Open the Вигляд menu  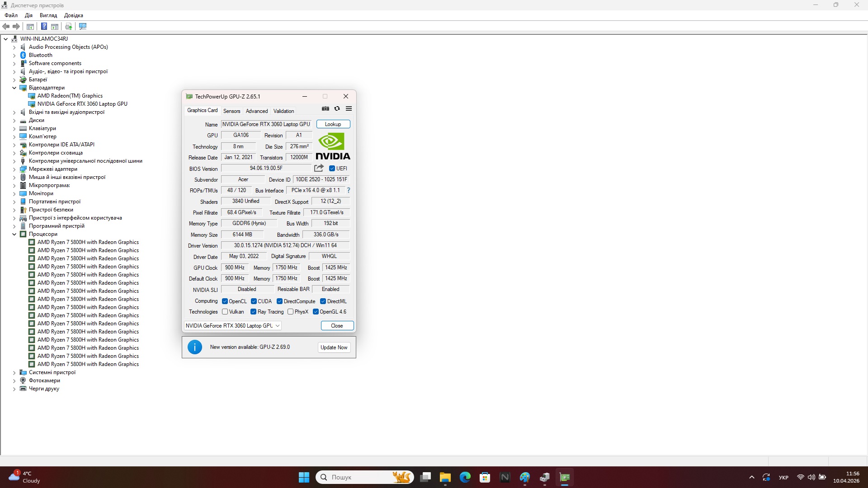48,15
